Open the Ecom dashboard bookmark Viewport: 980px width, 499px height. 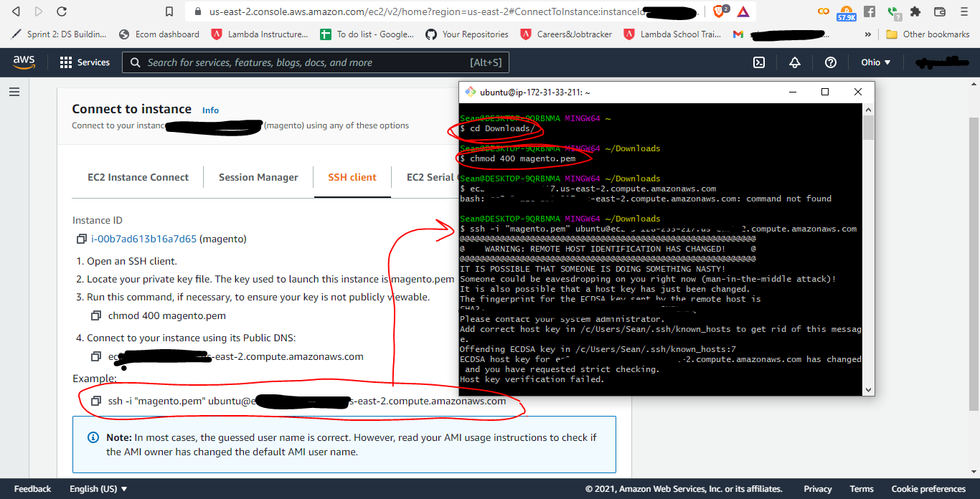[159, 34]
